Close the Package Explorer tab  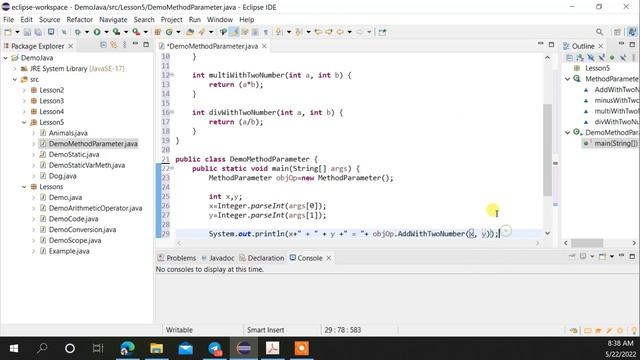71,46
